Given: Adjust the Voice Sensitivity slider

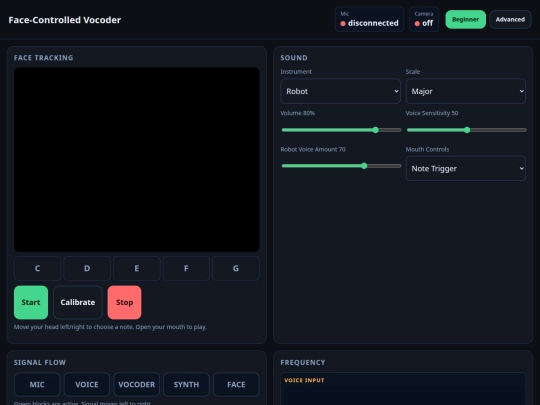Looking at the screenshot, I should tap(467, 130).
